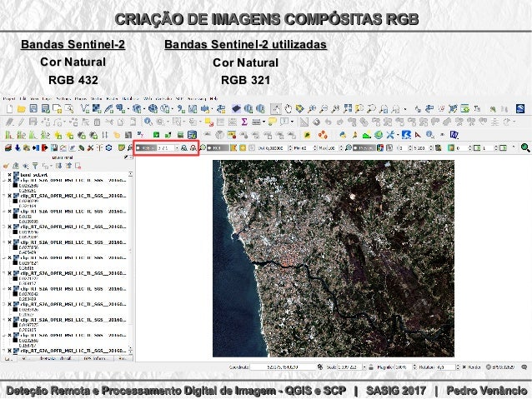Open the Help menu
The image size is (532, 399).
tap(213, 98)
